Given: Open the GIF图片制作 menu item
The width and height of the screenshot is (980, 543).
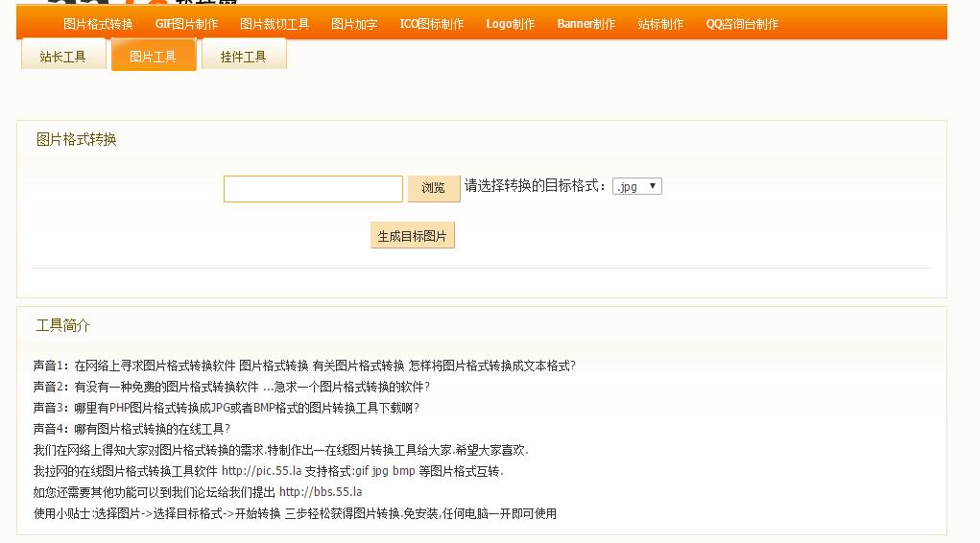Looking at the screenshot, I should click(x=186, y=24).
